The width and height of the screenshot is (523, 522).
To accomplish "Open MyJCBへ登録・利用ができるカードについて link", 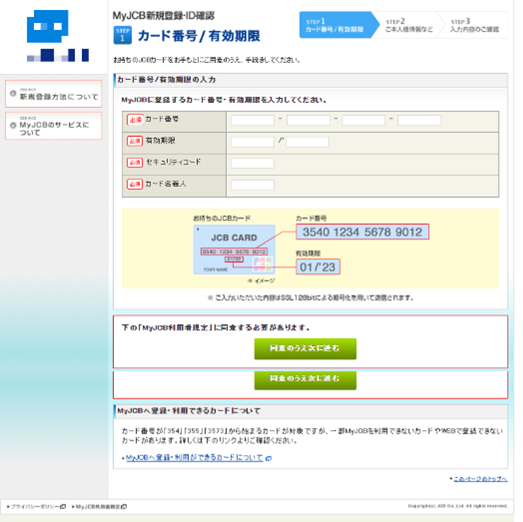I will [194, 458].
